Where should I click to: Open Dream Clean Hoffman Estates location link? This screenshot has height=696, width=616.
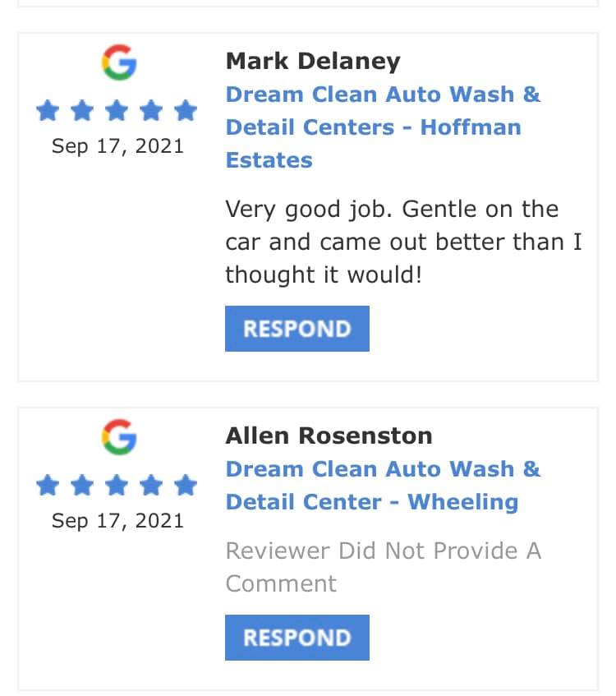click(383, 127)
